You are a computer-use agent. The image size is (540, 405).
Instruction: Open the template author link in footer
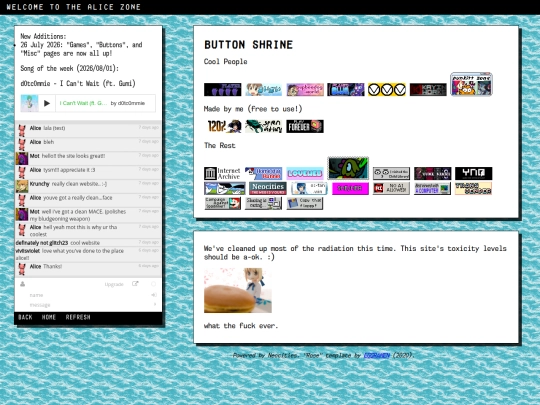click(377, 355)
